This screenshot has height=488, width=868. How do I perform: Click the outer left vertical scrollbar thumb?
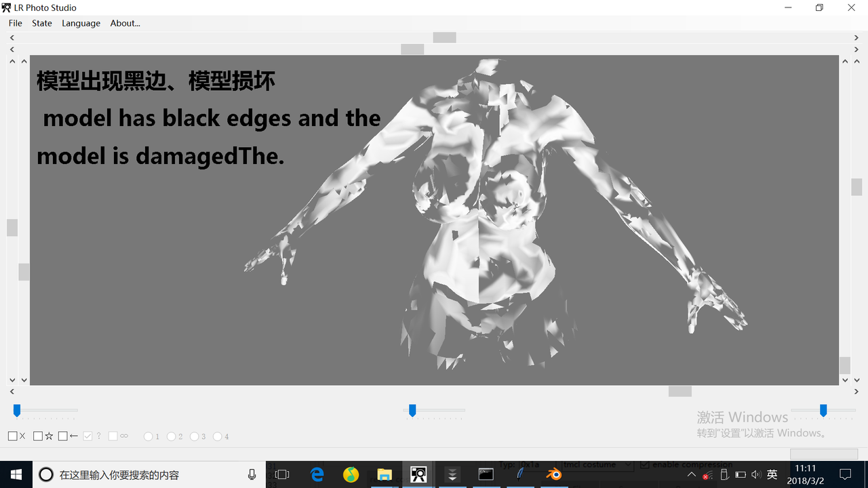(12, 228)
